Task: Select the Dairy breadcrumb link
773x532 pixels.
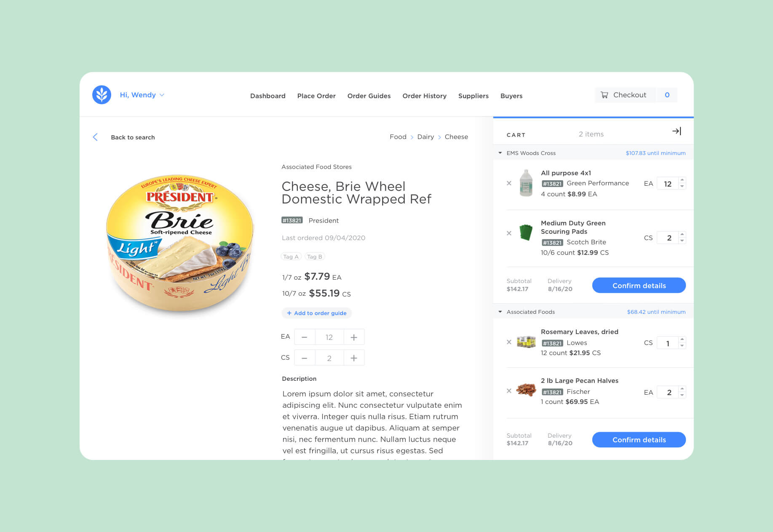Action: [425, 137]
